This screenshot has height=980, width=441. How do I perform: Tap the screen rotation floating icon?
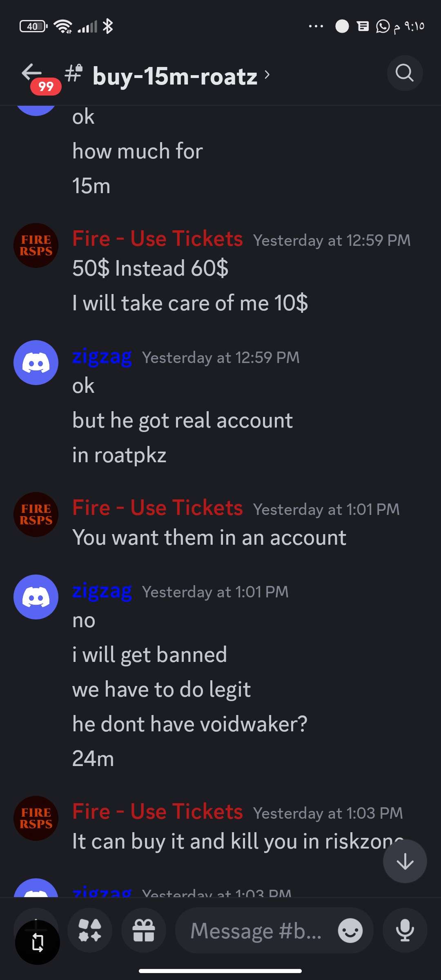38,942
